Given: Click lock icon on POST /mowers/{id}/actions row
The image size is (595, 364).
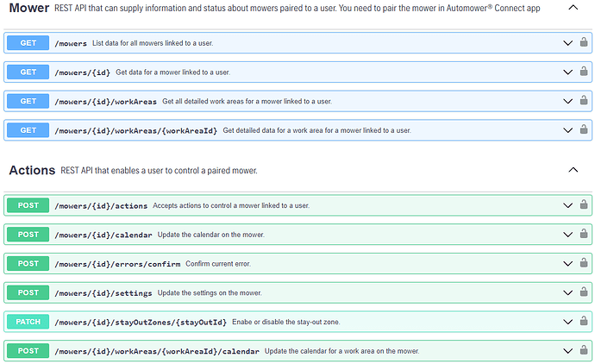Looking at the screenshot, I should pos(584,205).
